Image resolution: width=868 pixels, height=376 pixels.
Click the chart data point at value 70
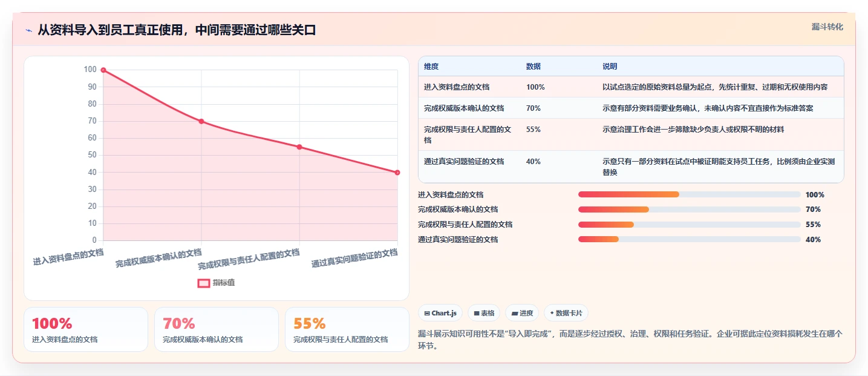coord(201,121)
